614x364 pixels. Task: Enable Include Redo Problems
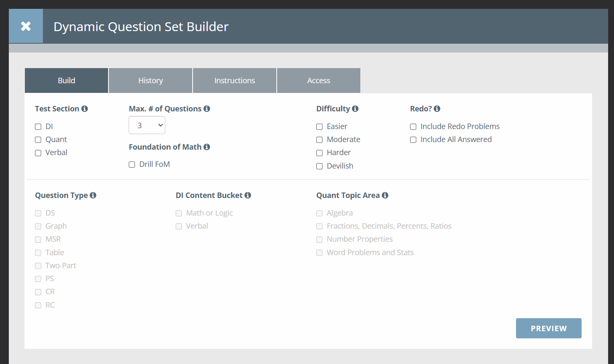pos(413,127)
